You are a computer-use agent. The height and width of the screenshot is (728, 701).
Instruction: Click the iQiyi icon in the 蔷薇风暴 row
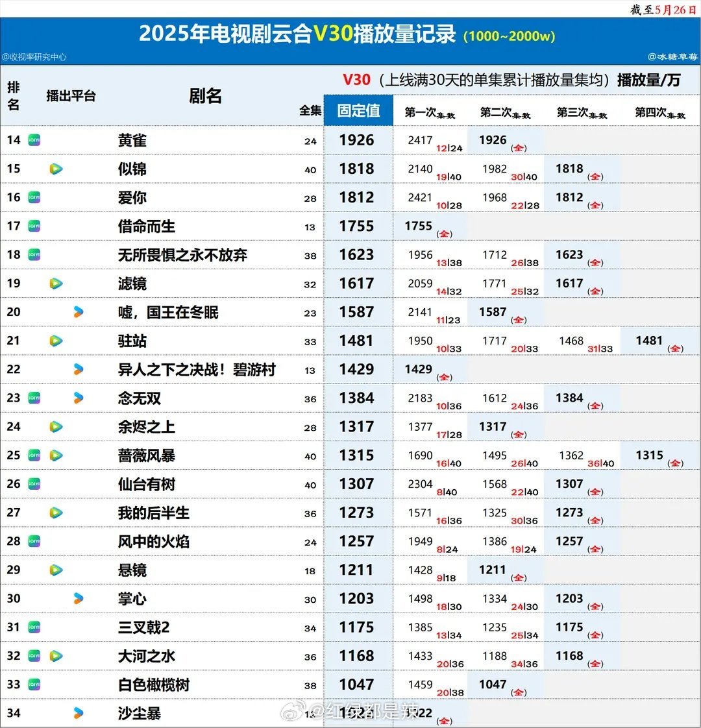pyautogui.click(x=34, y=455)
